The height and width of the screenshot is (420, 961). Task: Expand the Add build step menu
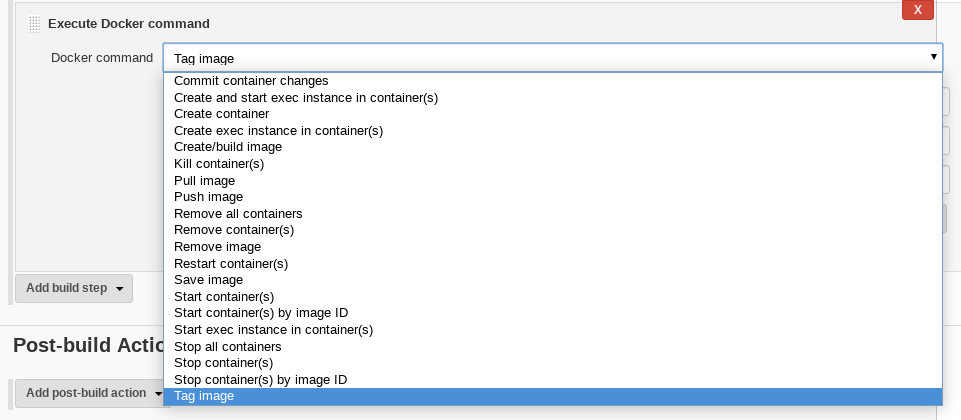tap(74, 288)
